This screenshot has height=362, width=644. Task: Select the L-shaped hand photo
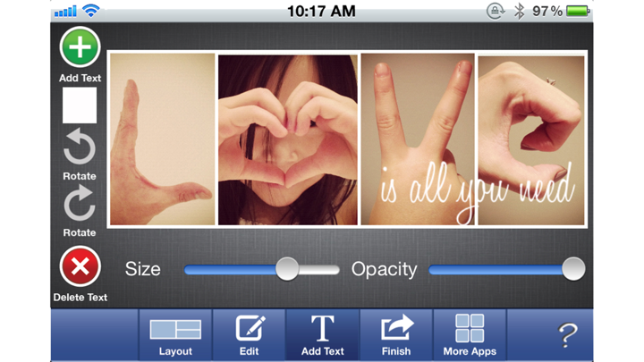162,139
